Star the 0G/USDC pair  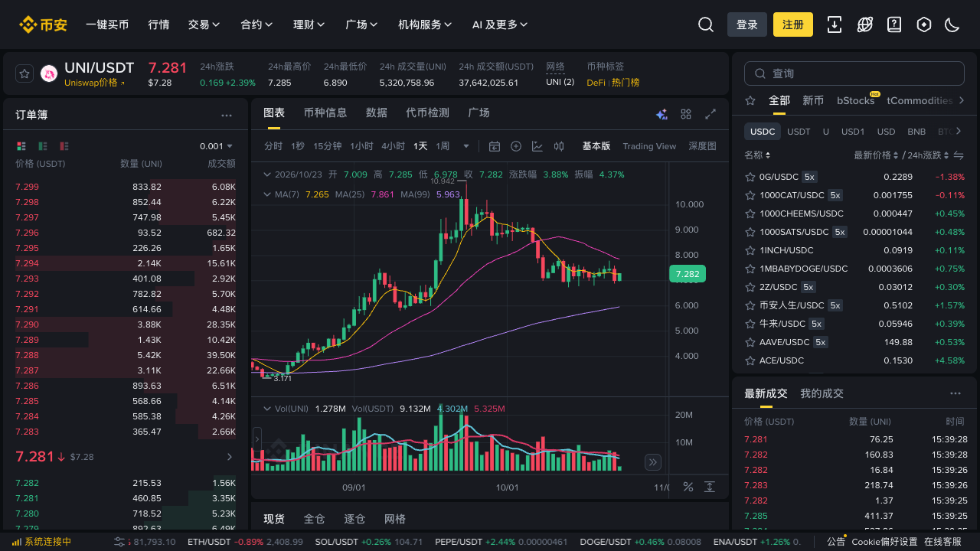tap(750, 177)
